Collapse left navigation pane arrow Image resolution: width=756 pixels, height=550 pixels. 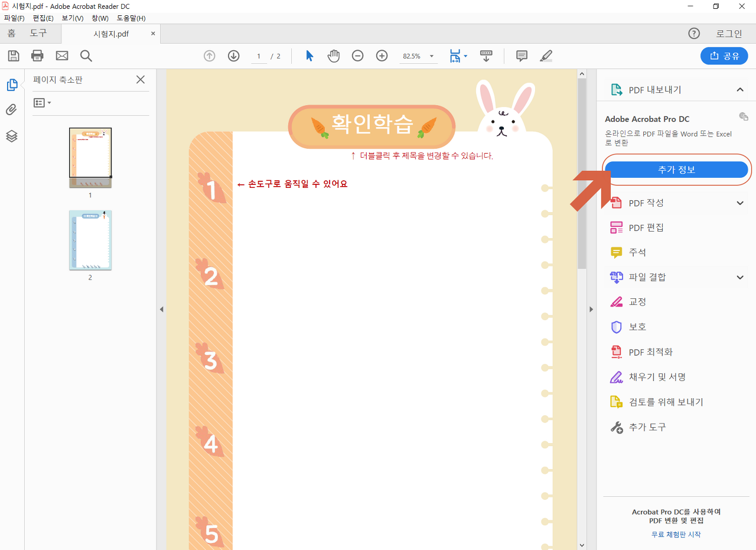[x=161, y=309]
